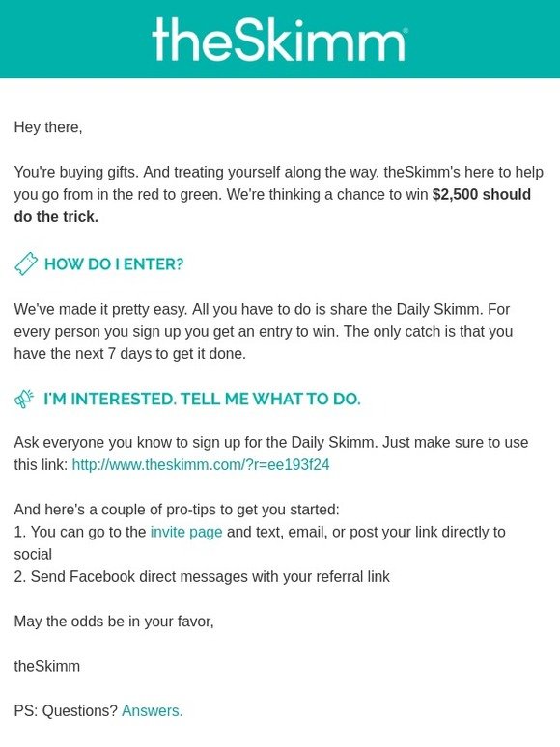Screen dimensions: 560x747
Task: Click the HOW DO I ENTER? heading
Action: [114, 263]
